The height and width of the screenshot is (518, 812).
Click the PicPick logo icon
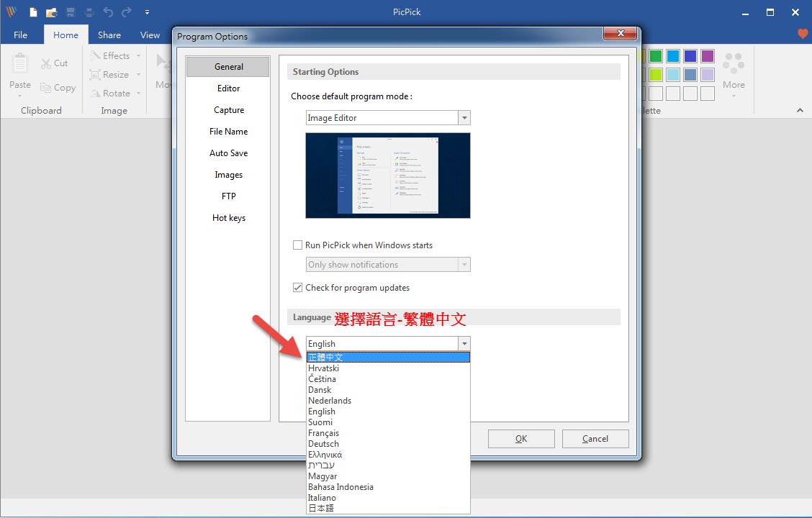[12, 12]
